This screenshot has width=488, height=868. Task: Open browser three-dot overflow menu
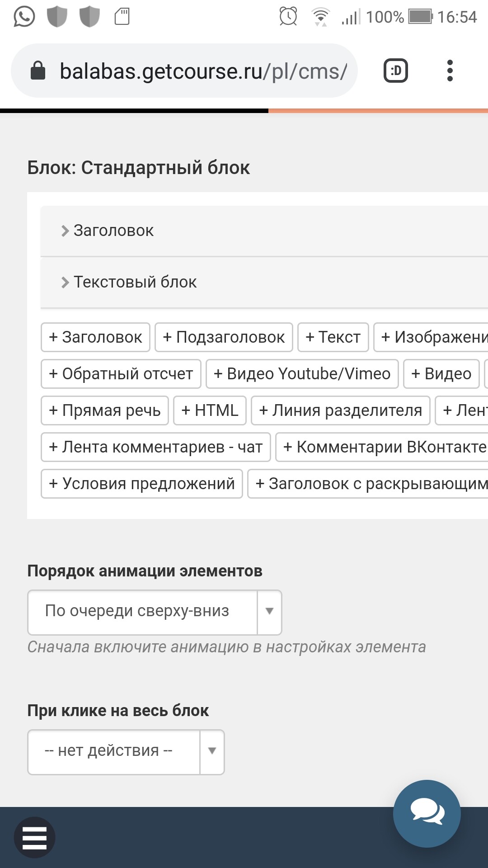point(450,71)
